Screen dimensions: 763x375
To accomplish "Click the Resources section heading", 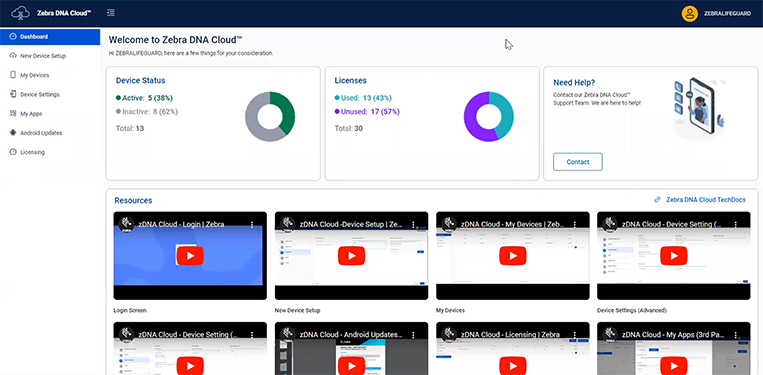I will point(133,200).
